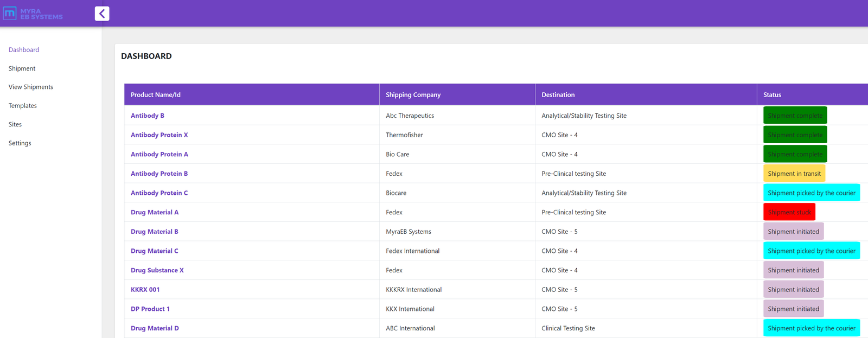Open the Antibody Protein C link

(x=159, y=193)
